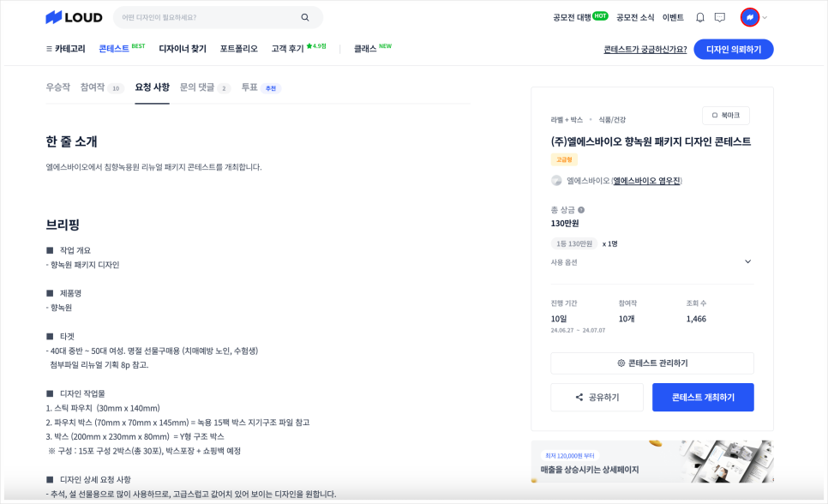
Task: Click the 북마크 bookmark button
Action: point(725,115)
